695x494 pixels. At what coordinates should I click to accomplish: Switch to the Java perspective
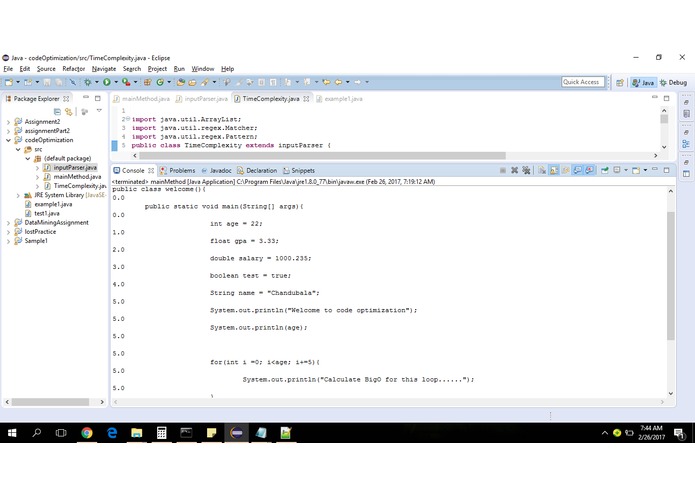tap(643, 82)
